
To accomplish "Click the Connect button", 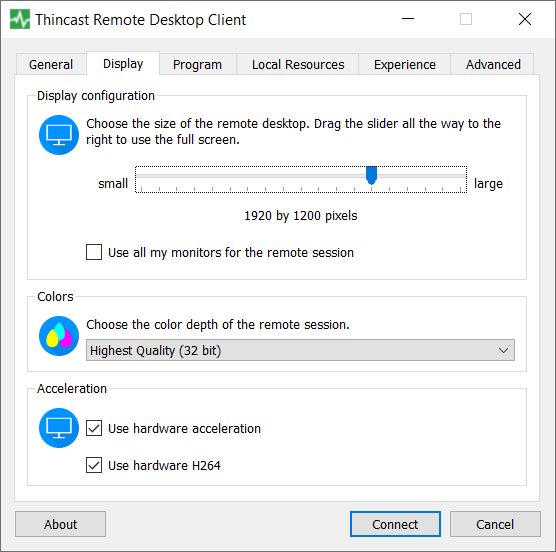I will (395, 524).
